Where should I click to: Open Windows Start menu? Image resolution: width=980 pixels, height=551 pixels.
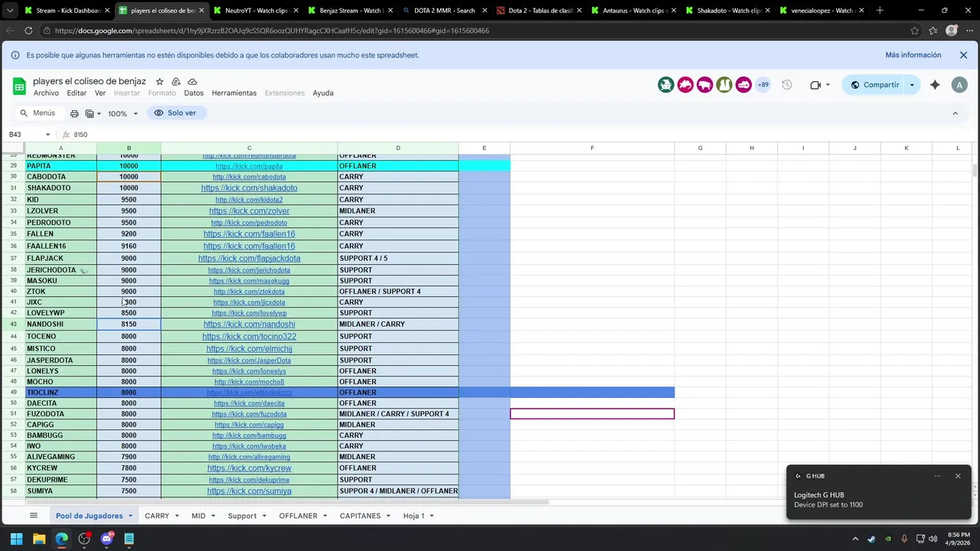[16, 539]
